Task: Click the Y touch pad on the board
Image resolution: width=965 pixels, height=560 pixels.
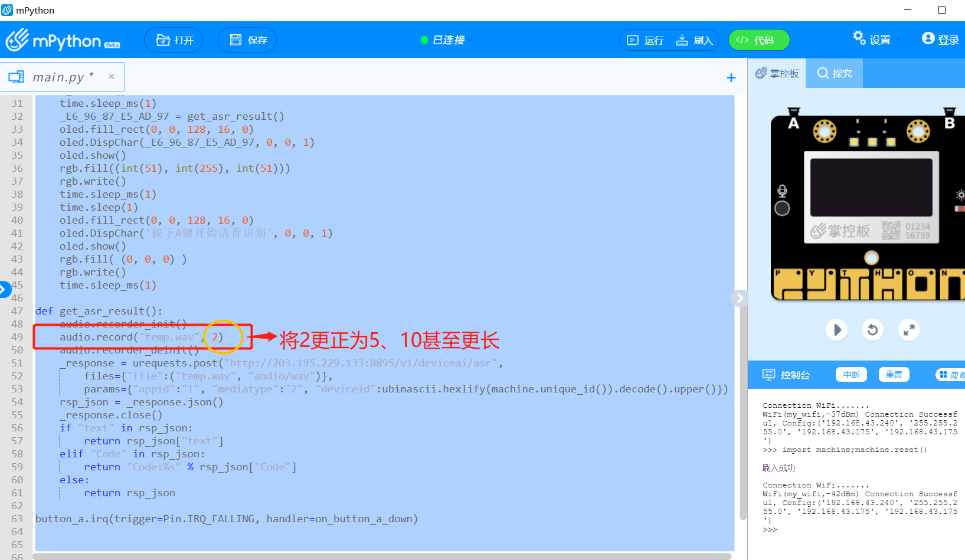Action: (821, 283)
